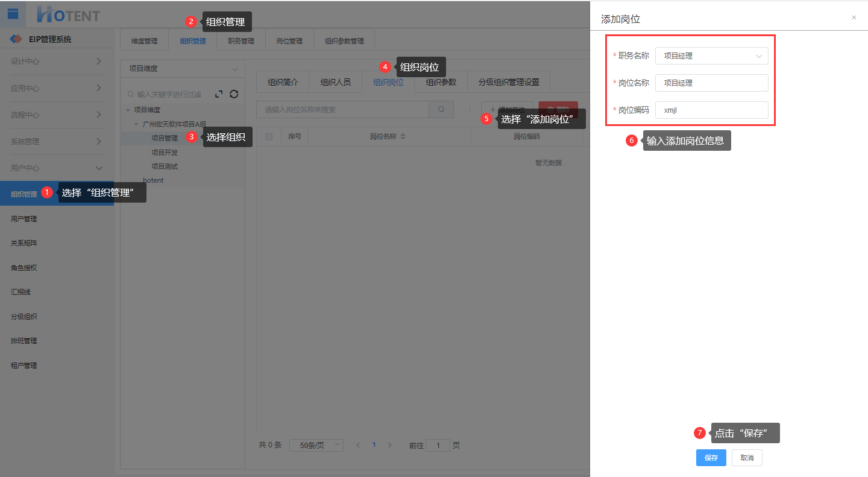
Task: Switch to the 组织参数 tab
Action: 441,82
